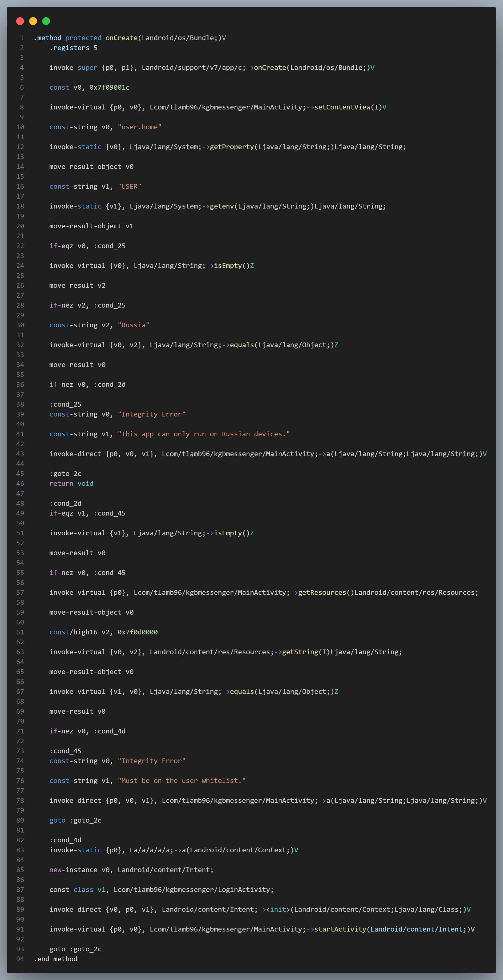The image size is (503, 980).
Task: Click ':cond_2d' label on line 48
Action: coord(65,503)
